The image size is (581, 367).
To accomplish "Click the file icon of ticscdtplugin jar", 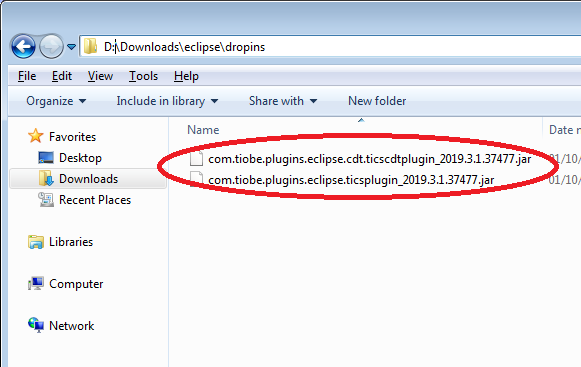I will (196, 159).
